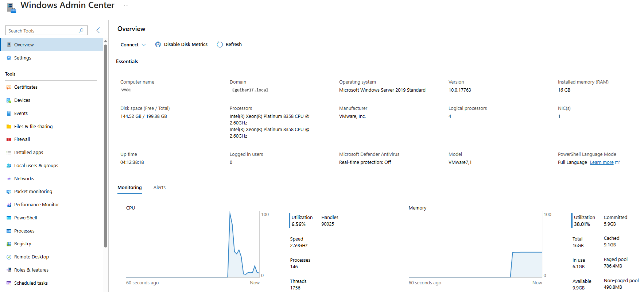The height and width of the screenshot is (292, 644).
Task: Click the Cached 9.1GB memory value
Action: point(610,245)
